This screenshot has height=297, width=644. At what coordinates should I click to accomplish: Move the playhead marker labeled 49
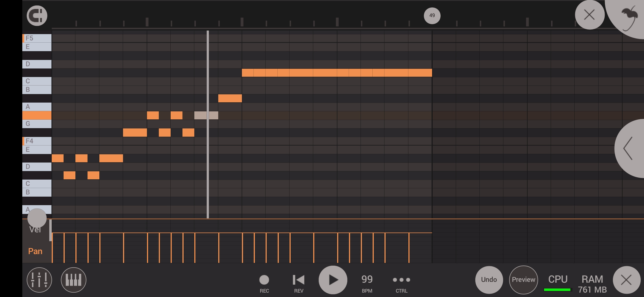tap(432, 15)
